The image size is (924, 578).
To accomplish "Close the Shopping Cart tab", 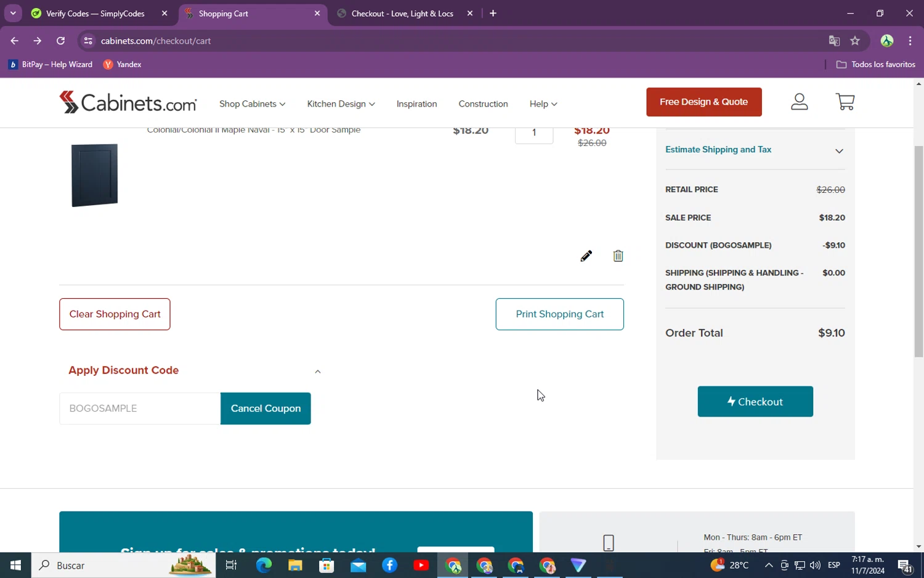I will pyautogui.click(x=317, y=13).
